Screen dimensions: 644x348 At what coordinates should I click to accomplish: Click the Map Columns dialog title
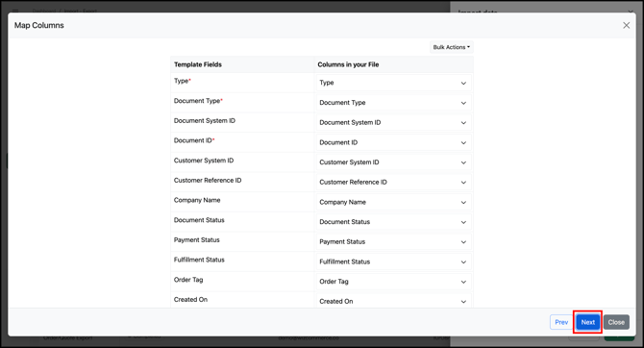pos(39,25)
